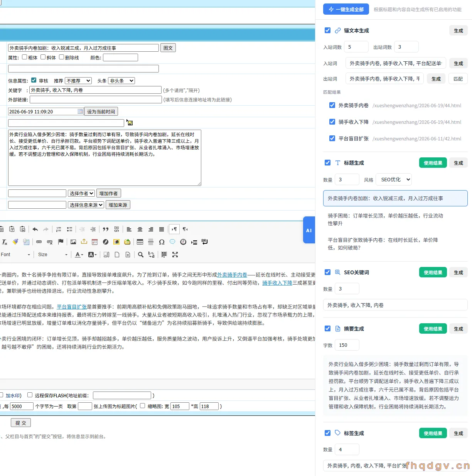Screen dimensions: 472x476
Task: Open the Font dropdown in editor
Action: click(x=15, y=255)
